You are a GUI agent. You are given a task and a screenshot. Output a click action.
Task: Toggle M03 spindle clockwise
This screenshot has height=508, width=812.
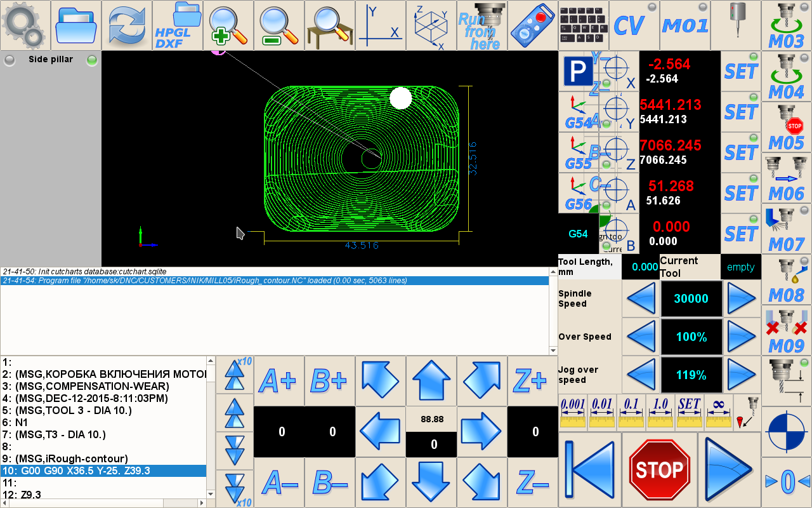pos(786,25)
